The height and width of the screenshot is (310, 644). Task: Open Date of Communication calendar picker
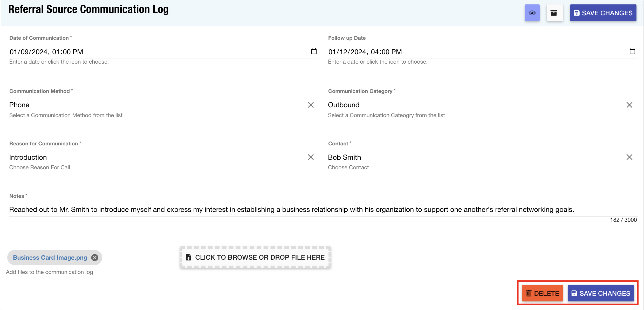314,51
